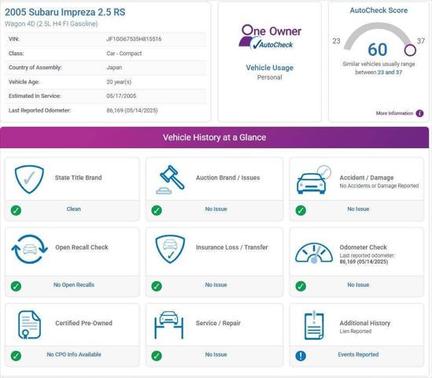Click the AutoCheck score value 60

point(377,50)
